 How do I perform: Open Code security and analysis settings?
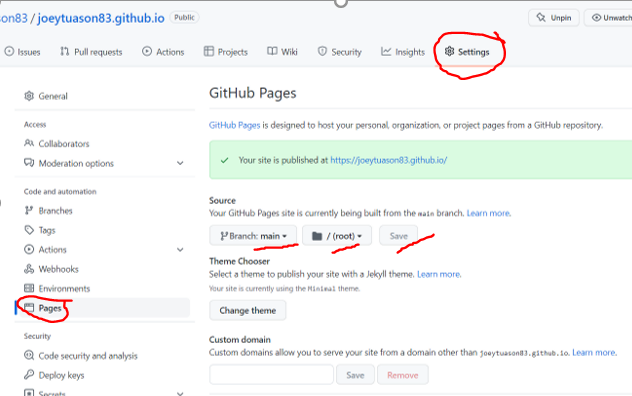point(88,356)
